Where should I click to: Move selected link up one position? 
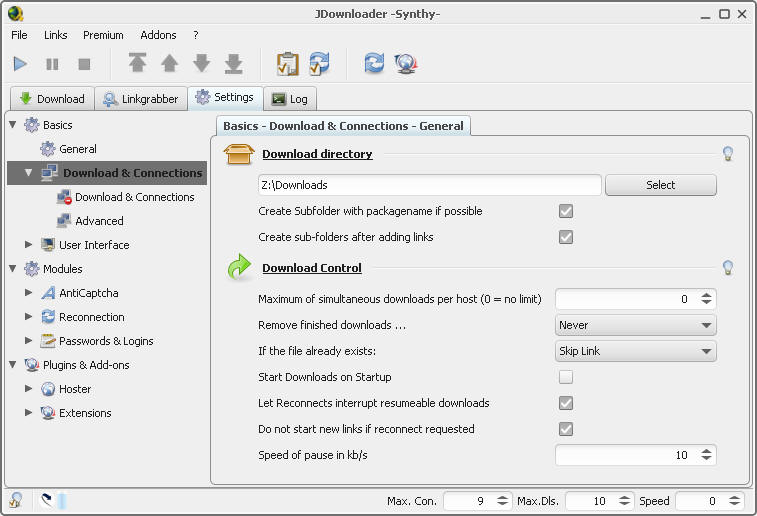169,63
